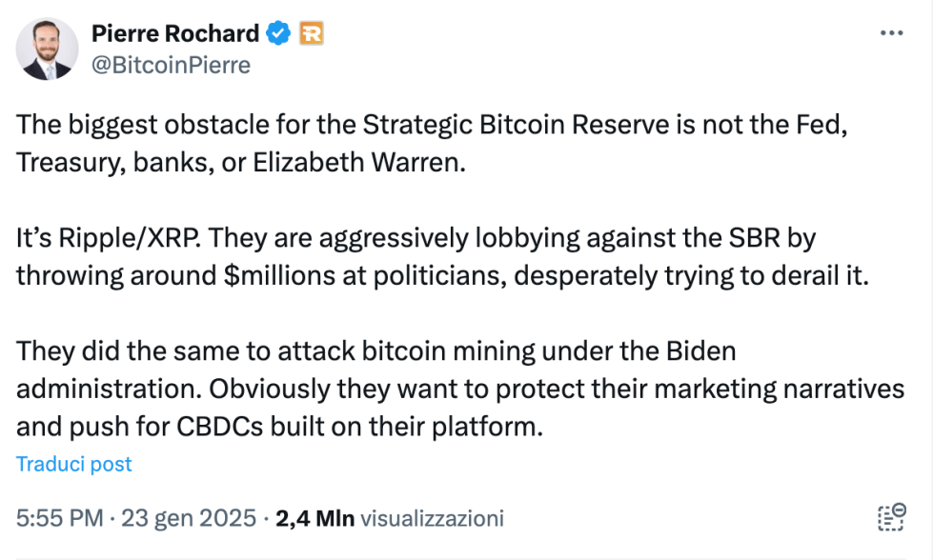Open the ellipsis menu to report the post
The width and height of the screenshot is (933, 560).
[x=892, y=31]
